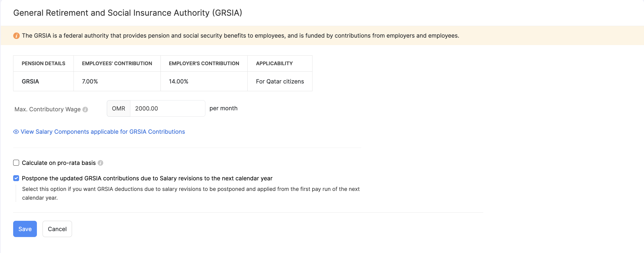Click the info icon in the yellow GRSIA banner
The width and height of the screenshot is (644, 253).
(x=17, y=36)
